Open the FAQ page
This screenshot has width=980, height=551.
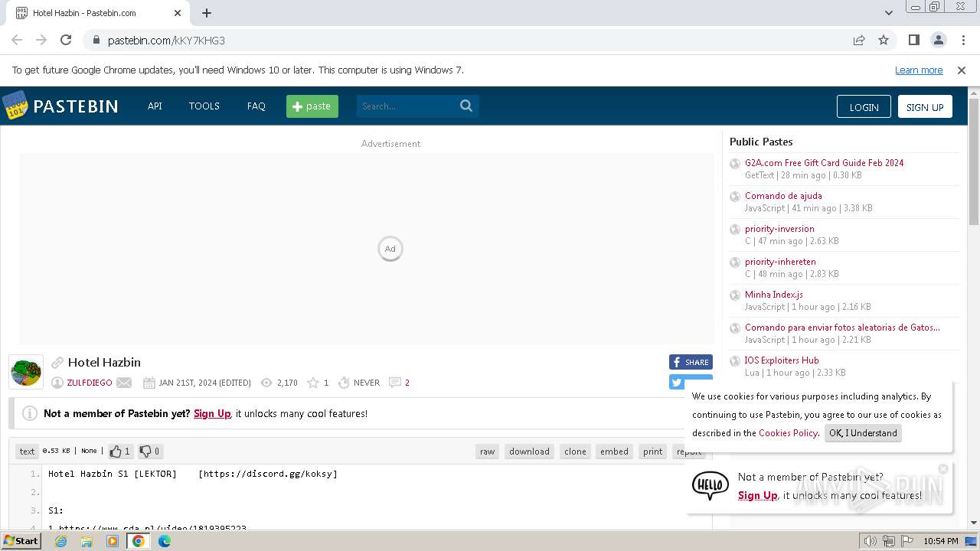(x=256, y=106)
